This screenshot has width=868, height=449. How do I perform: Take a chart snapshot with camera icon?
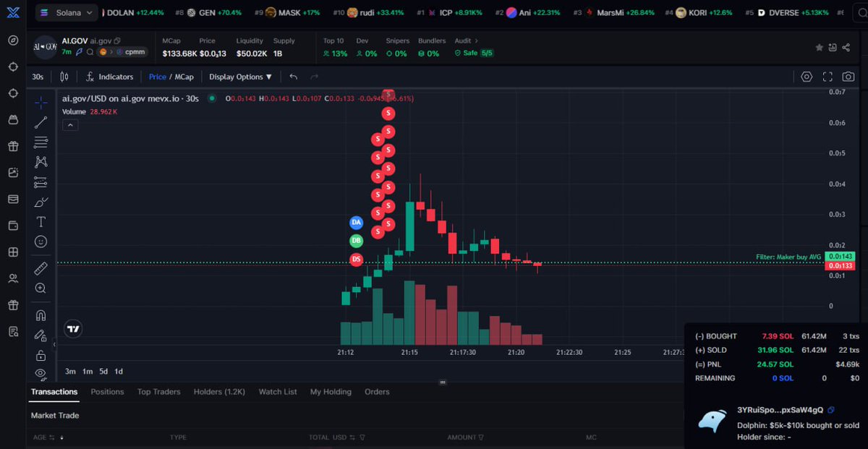click(848, 77)
